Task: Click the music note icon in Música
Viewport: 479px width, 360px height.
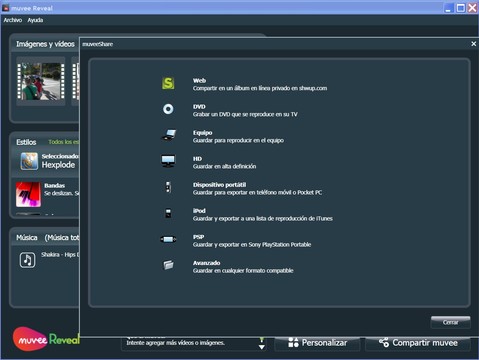Action: [x=27, y=260]
